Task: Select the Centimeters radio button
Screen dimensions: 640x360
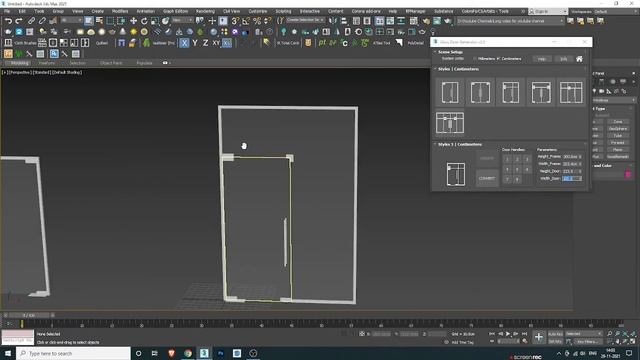Action: click(498, 59)
